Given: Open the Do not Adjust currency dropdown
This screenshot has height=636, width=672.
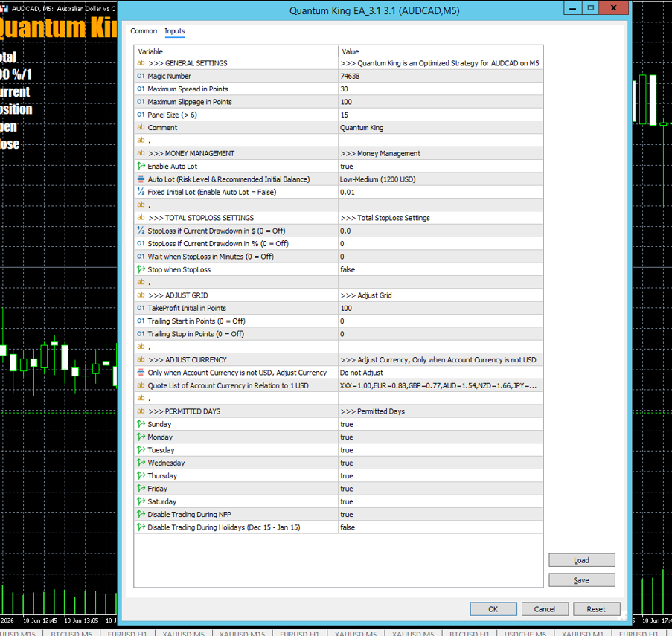Looking at the screenshot, I should [440, 373].
